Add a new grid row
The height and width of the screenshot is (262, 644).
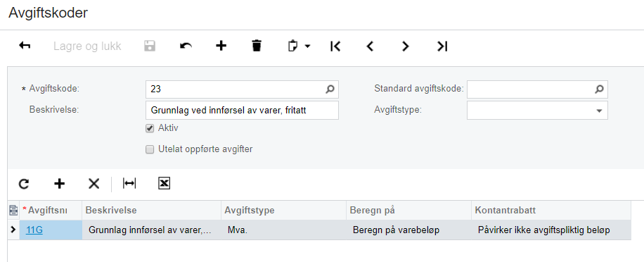pyautogui.click(x=60, y=183)
